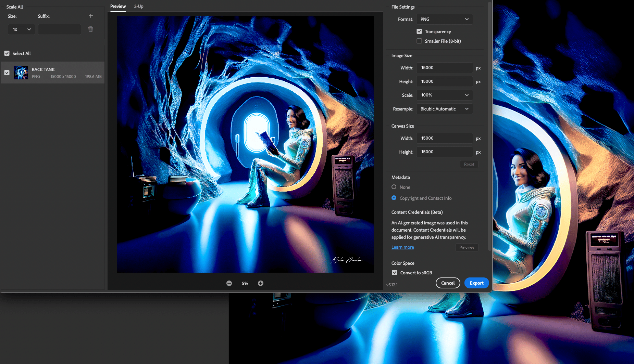
Task: Select Copyright and Contact Info option
Action: pos(394,198)
